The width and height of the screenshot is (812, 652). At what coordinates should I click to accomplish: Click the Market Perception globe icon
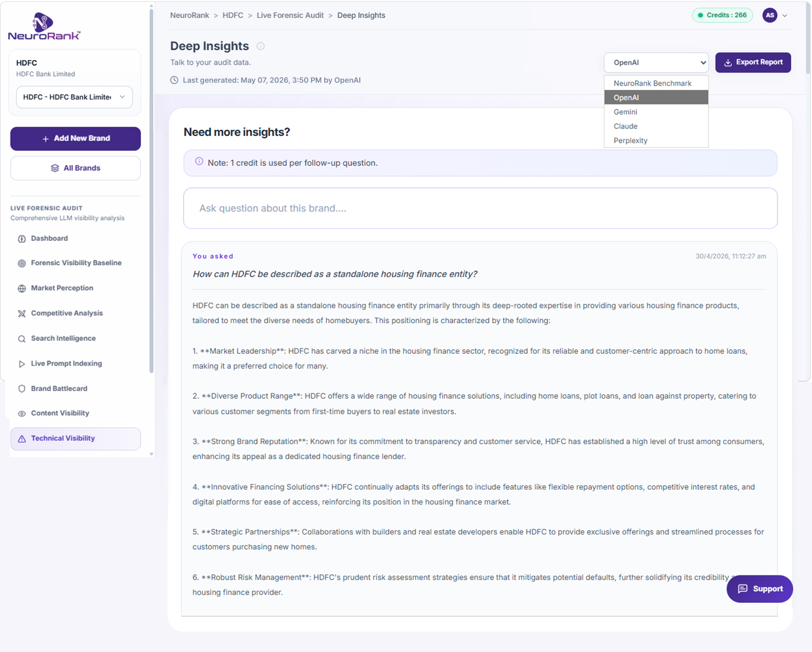pyautogui.click(x=22, y=289)
